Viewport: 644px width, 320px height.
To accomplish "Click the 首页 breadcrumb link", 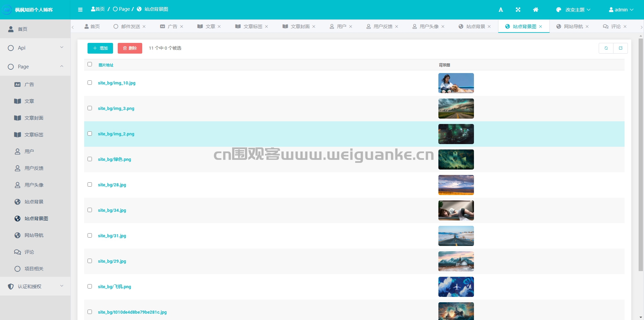I will click(98, 9).
